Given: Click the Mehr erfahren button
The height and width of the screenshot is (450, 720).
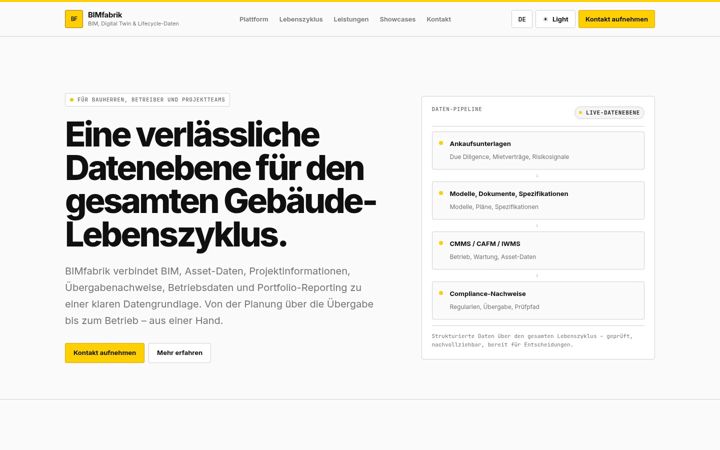Looking at the screenshot, I should pyautogui.click(x=180, y=353).
